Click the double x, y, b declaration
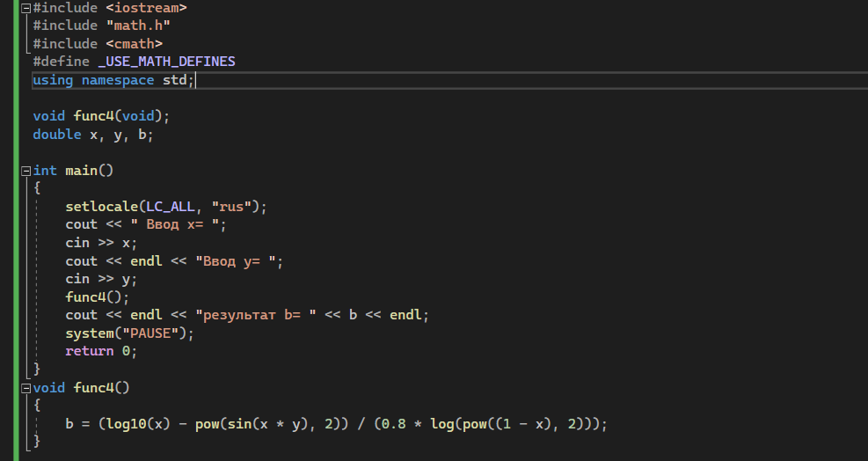This screenshot has width=868, height=461. [93, 134]
